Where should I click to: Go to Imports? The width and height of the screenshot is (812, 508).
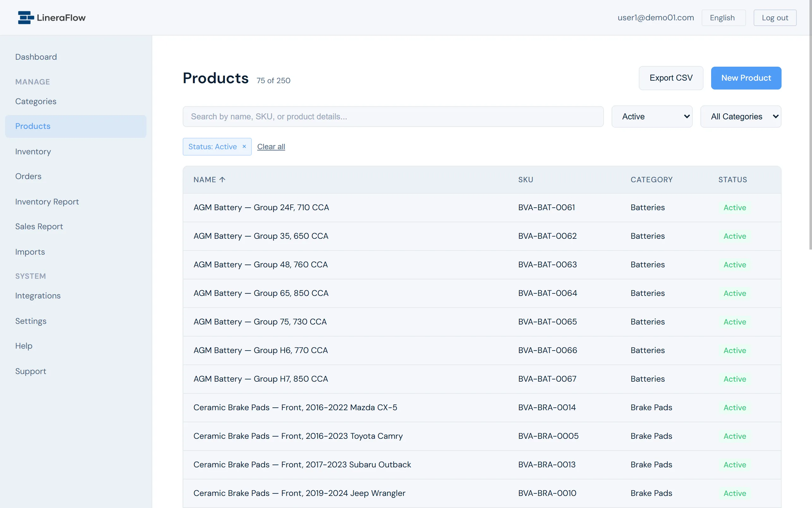tap(30, 252)
